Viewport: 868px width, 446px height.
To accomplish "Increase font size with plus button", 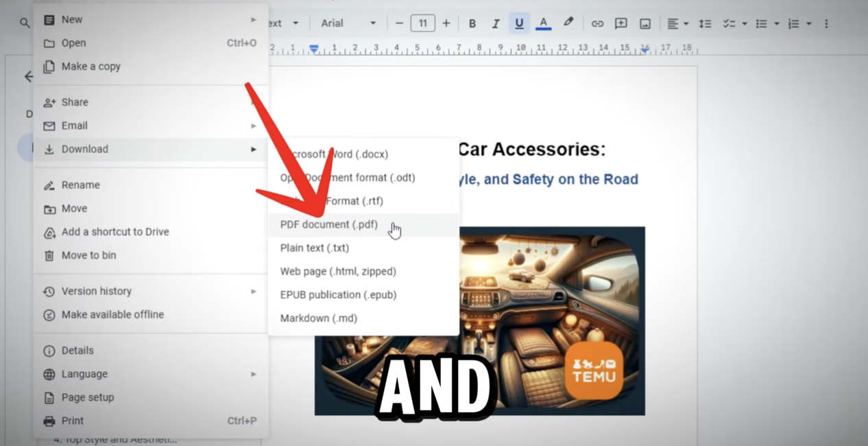I will [446, 23].
